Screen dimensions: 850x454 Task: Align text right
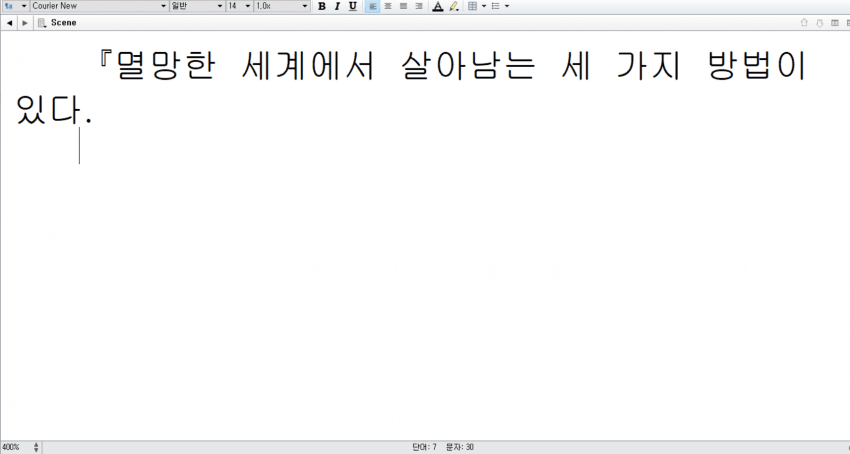418,7
